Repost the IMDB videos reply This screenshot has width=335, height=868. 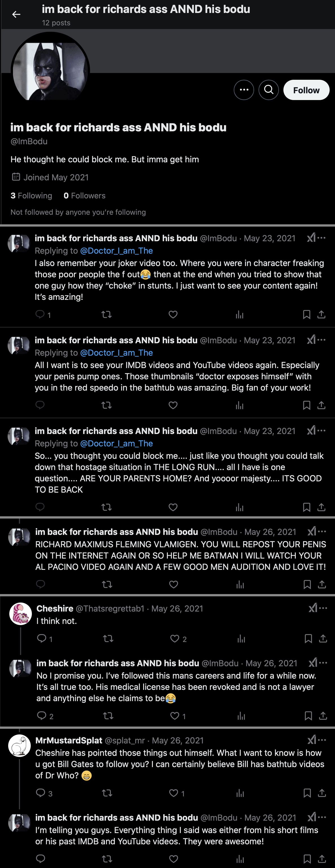[107, 405]
